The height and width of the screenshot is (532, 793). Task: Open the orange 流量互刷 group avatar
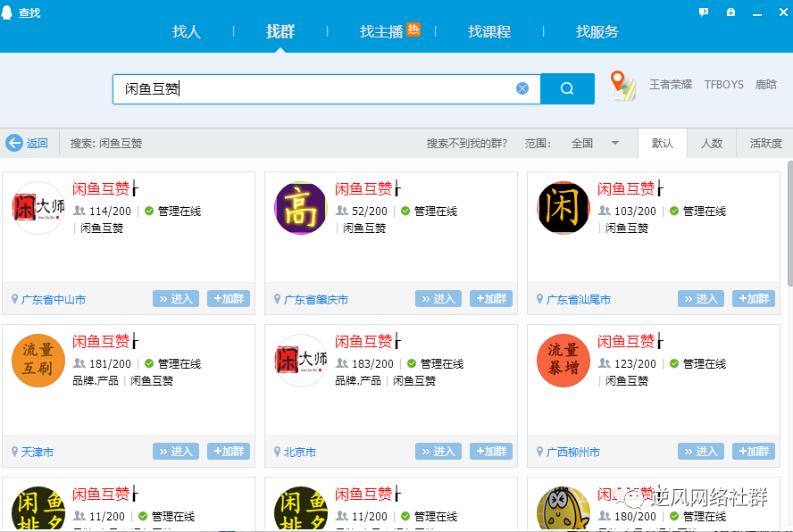[x=38, y=361]
